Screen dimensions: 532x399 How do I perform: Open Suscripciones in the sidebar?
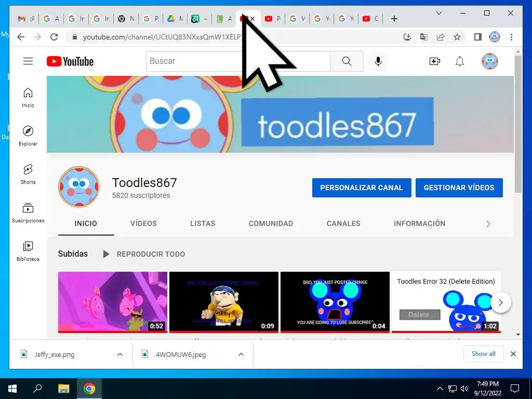(x=28, y=212)
